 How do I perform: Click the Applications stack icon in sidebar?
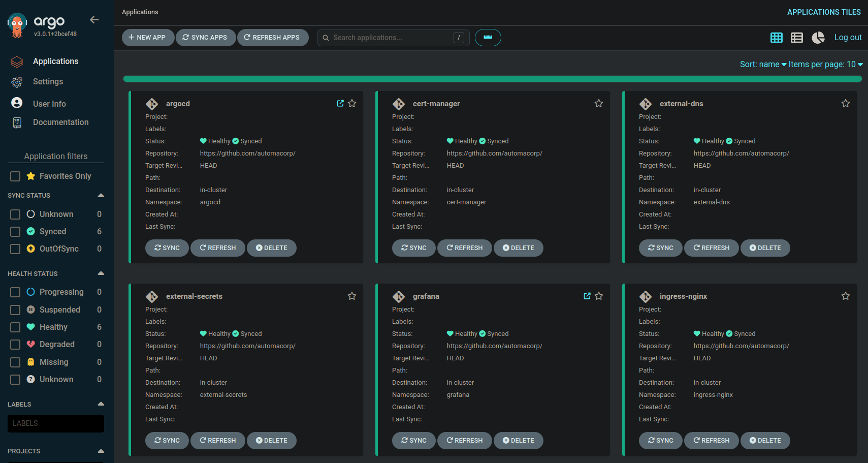coord(17,61)
